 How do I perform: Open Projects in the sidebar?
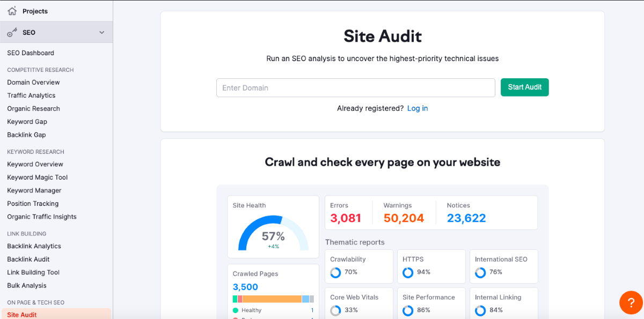[x=35, y=11]
